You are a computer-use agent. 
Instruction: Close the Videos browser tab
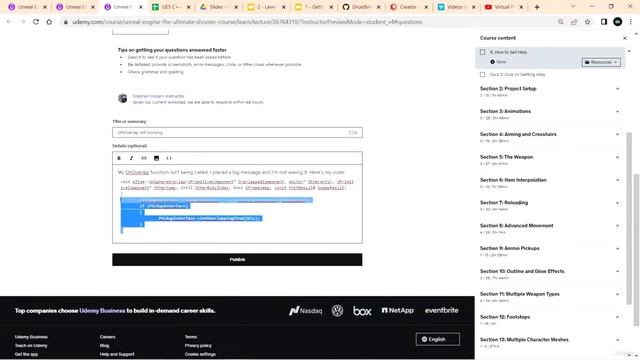pos(473,7)
